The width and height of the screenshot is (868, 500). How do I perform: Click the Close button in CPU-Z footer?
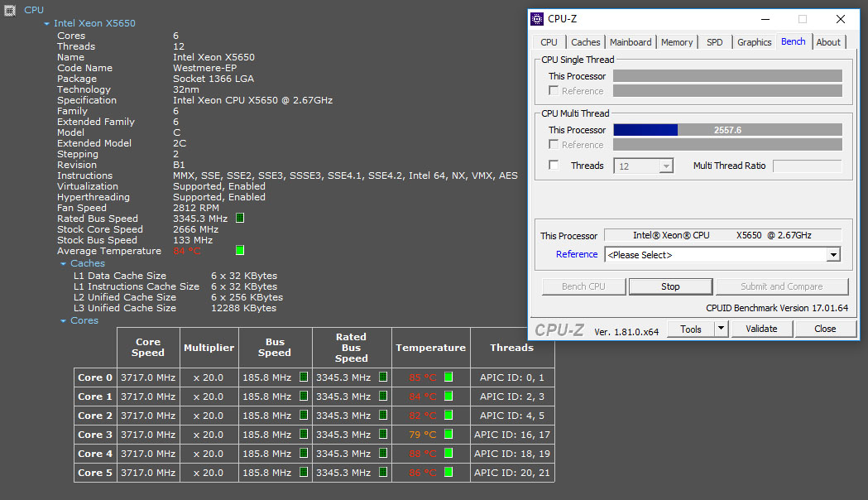tap(825, 329)
